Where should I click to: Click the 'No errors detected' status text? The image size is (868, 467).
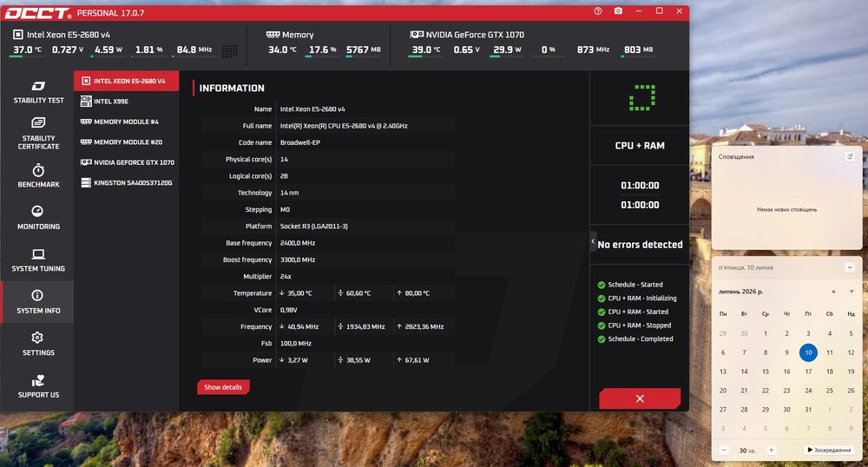pyautogui.click(x=640, y=245)
